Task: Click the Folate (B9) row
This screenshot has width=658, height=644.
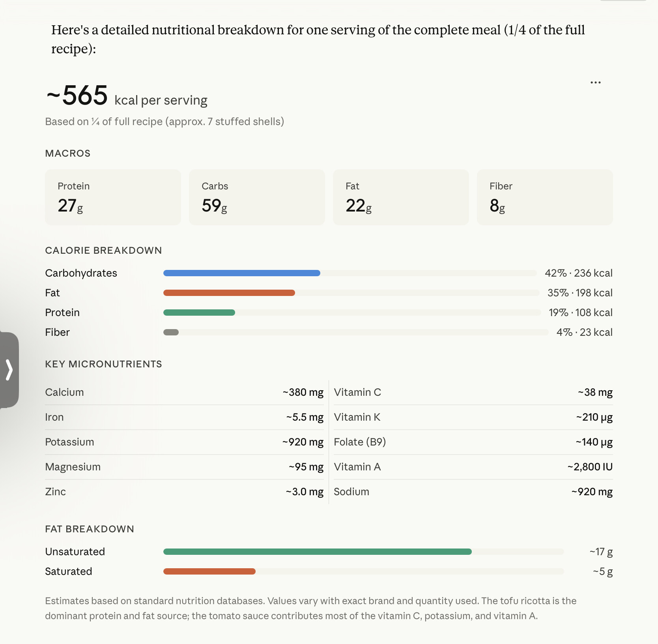Action: pos(473,442)
